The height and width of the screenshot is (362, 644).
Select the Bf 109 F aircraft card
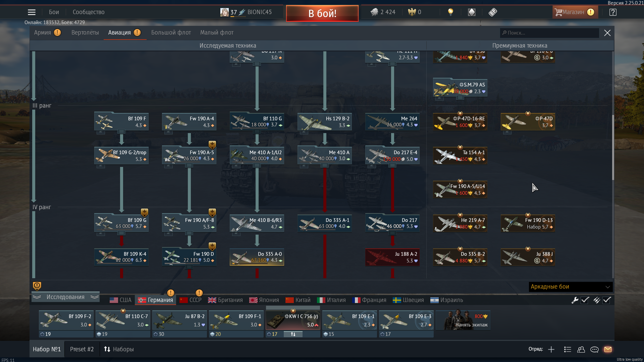(x=121, y=122)
